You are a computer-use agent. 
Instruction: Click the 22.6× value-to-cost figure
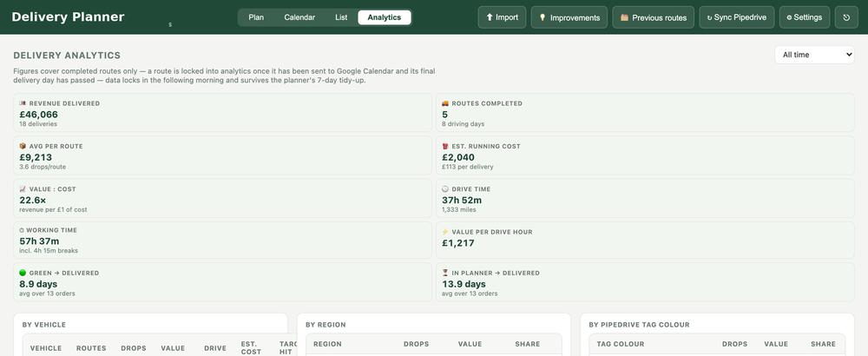pyautogui.click(x=33, y=200)
